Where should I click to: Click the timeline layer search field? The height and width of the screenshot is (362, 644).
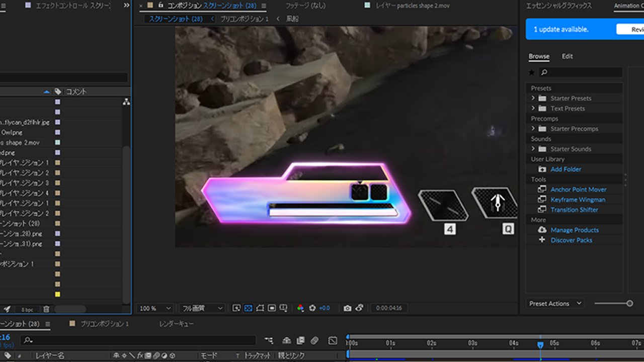pos(138,341)
